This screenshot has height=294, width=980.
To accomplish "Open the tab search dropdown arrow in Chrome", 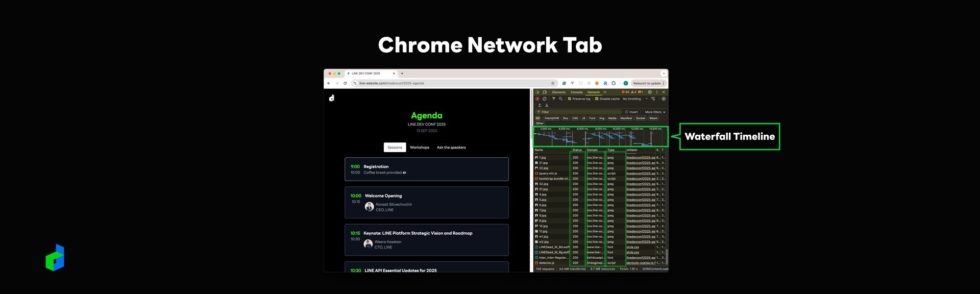I will 664,73.
